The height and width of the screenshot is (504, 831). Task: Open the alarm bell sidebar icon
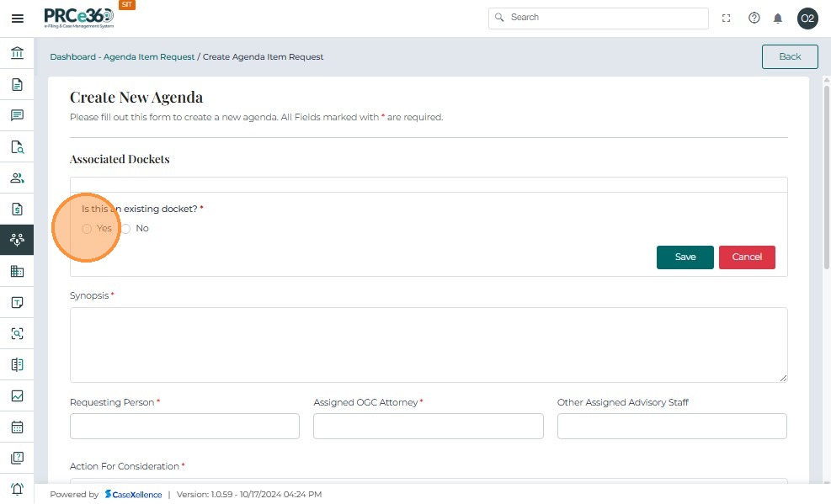[17, 489]
